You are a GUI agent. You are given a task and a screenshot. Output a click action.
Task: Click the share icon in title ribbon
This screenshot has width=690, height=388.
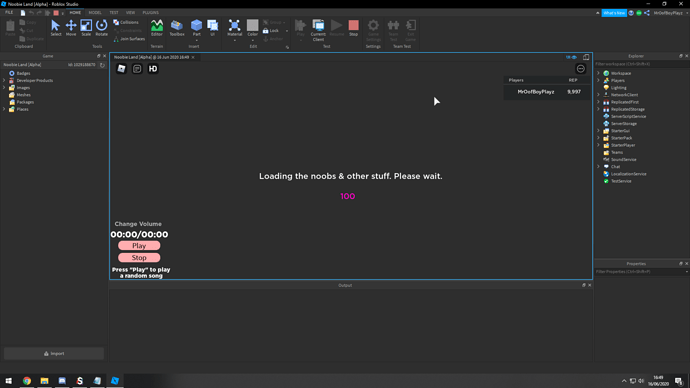click(646, 13)
